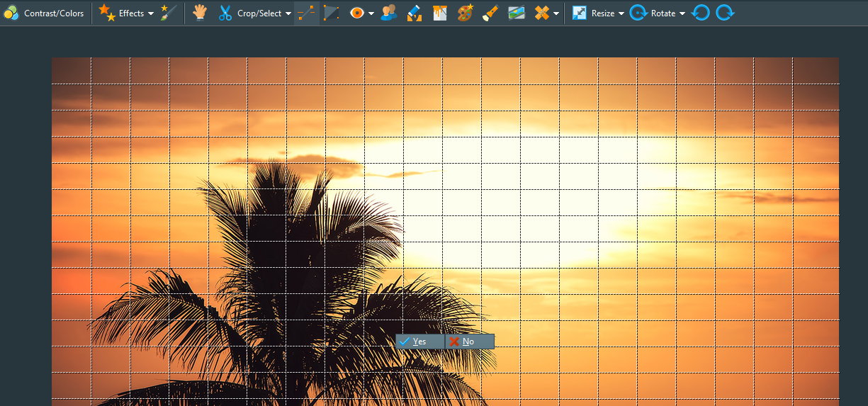Confirm with the Yes button
Screen dimensions: 868x406
point(419,342)
